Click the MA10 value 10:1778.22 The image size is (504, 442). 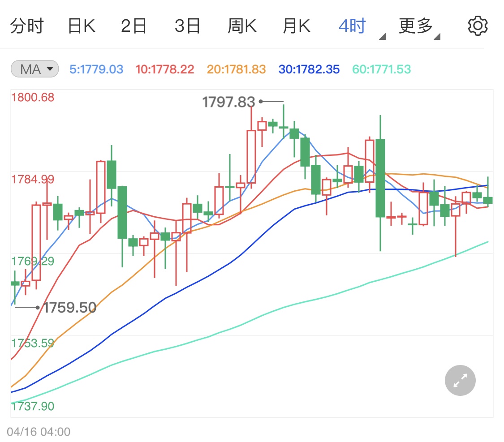[165, 69]
